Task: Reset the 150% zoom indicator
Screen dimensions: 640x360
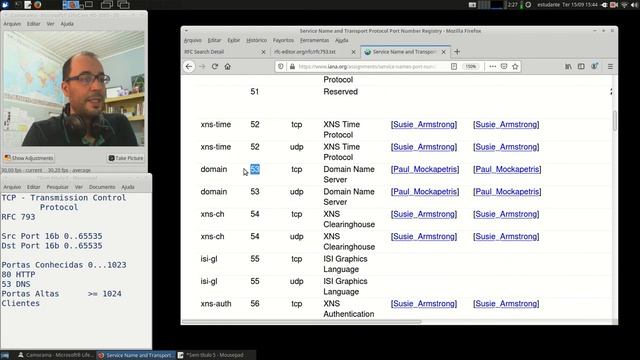Action: click(x=471, y=67)
